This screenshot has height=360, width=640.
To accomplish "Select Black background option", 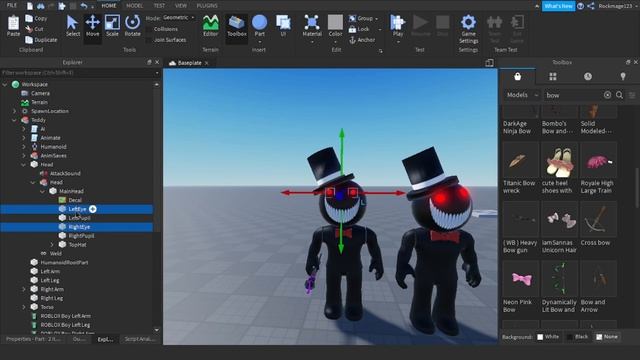I will coord(577,337).
